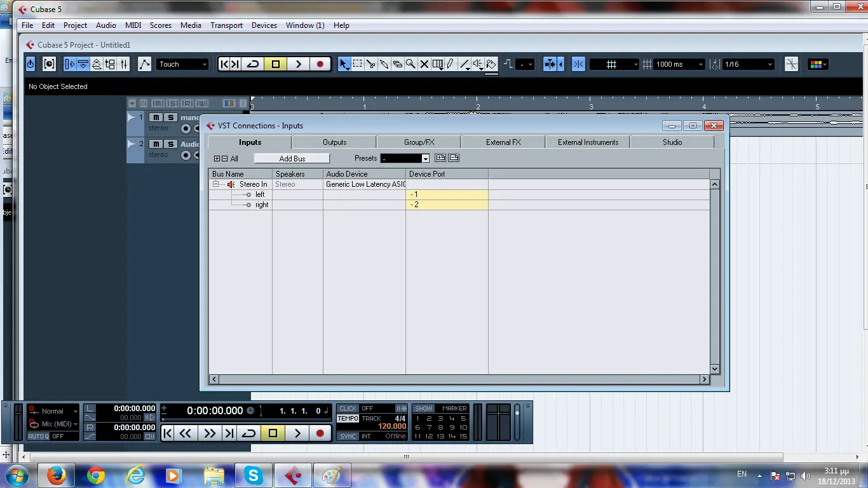The image size is (868, 488).
Task: Open the Transport menu
Action: (226, 25)
